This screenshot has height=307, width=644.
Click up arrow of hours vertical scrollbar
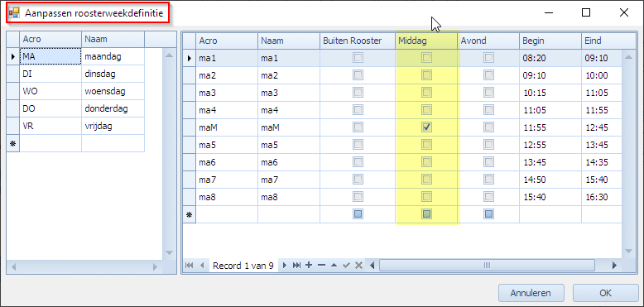[628, 56]
